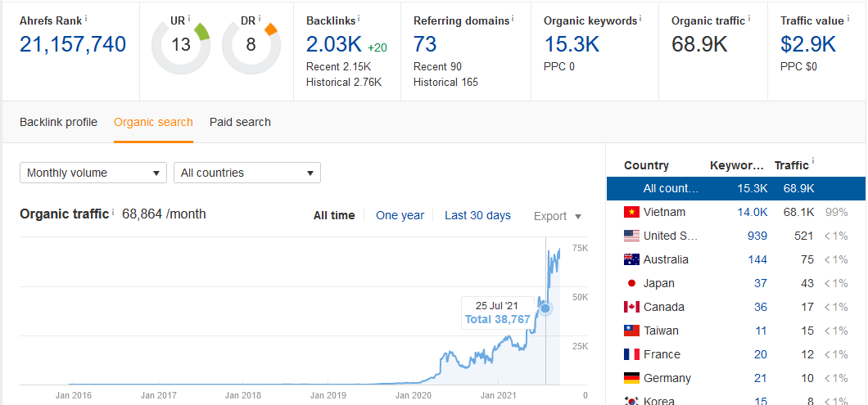The image size is (868, 405).
Task: Click the Canada flag icon
Action: tap(631, 307)
